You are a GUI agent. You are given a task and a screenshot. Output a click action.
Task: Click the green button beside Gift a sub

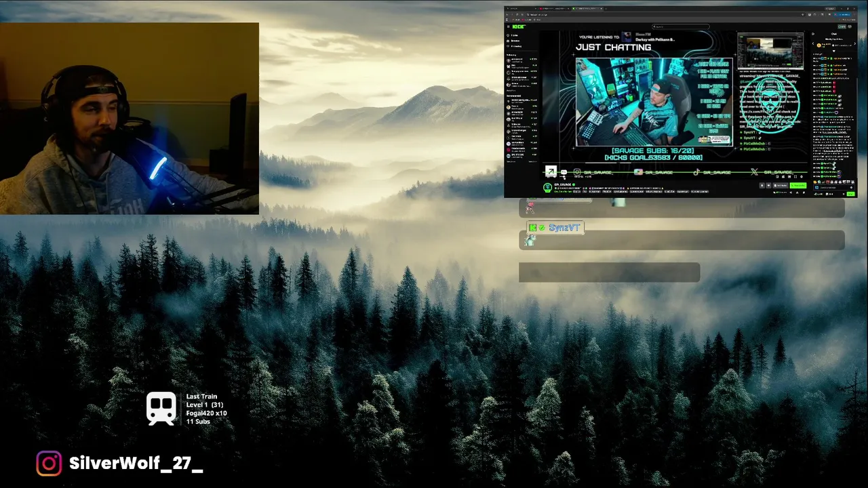pyautogui.click(x=798, y=186)
